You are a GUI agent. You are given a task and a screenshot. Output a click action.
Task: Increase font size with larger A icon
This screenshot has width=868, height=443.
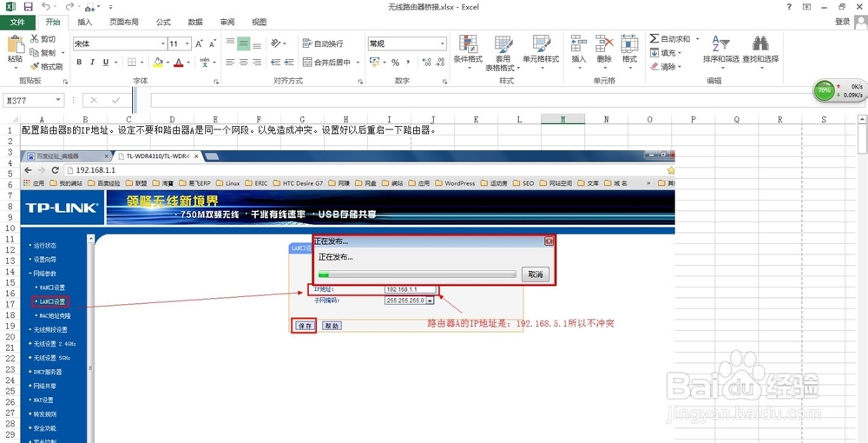tap(200, 43)
